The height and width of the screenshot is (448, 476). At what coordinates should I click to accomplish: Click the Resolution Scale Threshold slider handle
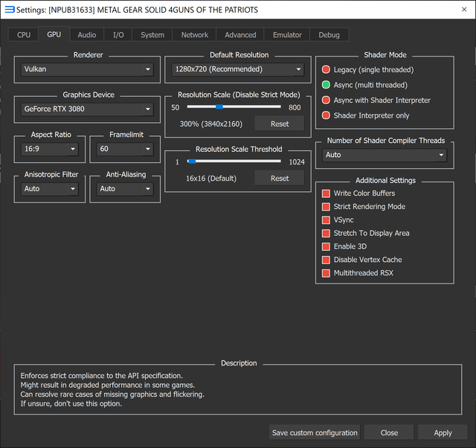pyautogui.click(x=192, y=161)
